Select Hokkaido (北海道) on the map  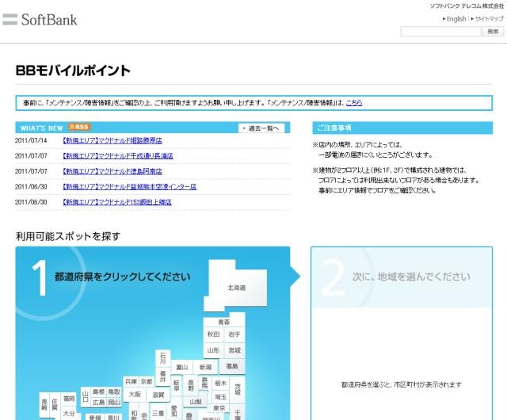(x=236, y=287)
